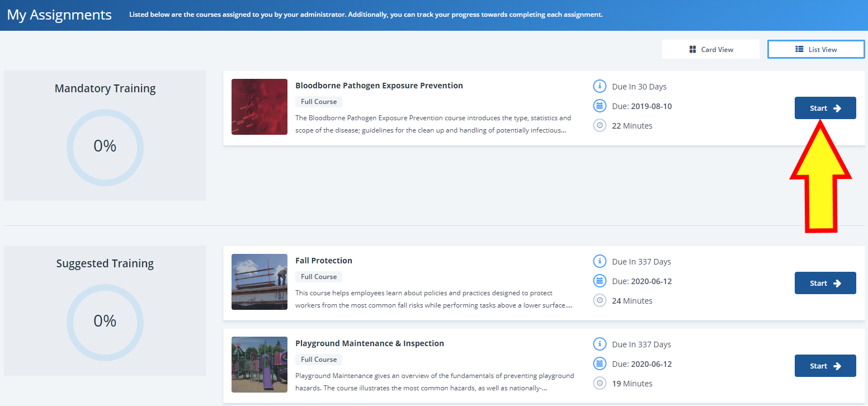The image size is (868, 406).
Task: Select the List View layout
Action: (816, 49)
